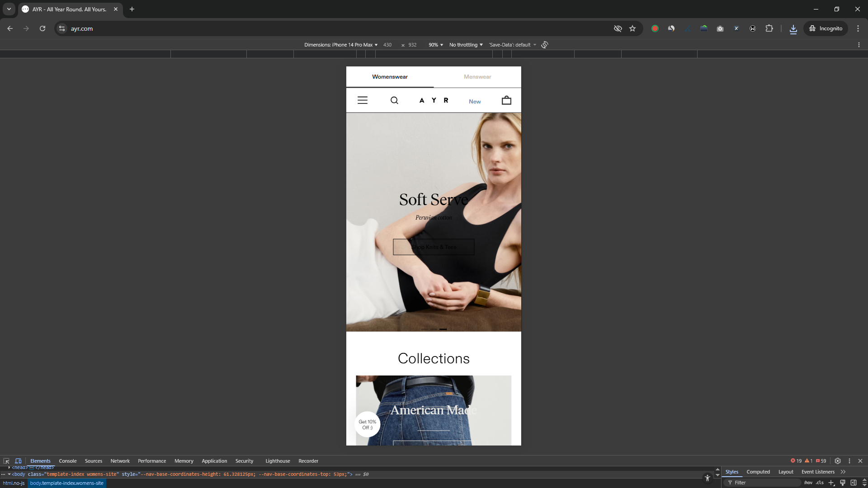Expand the No throttling dropdown
This screenshot has height=488, width=868.
tap(466, 45)
